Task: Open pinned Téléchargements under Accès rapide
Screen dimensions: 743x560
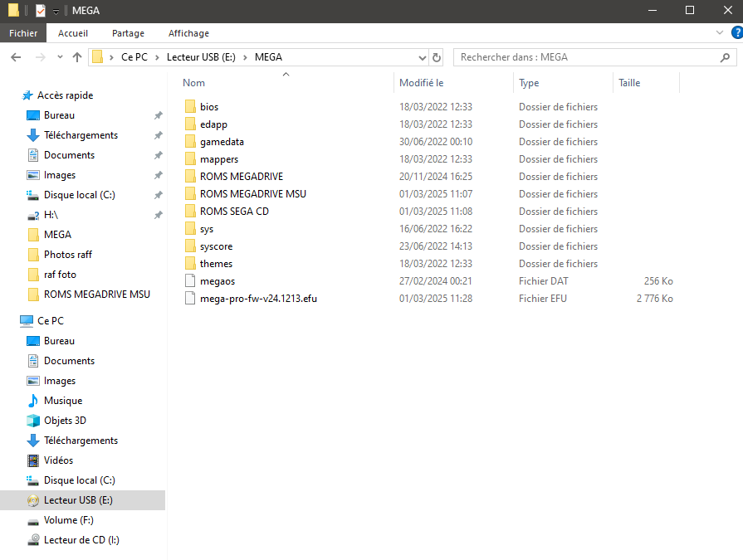Action: point(81,135)
